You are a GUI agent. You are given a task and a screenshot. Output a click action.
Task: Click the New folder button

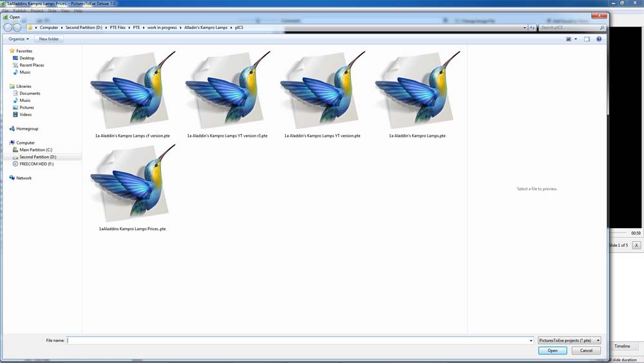[48, 39]
